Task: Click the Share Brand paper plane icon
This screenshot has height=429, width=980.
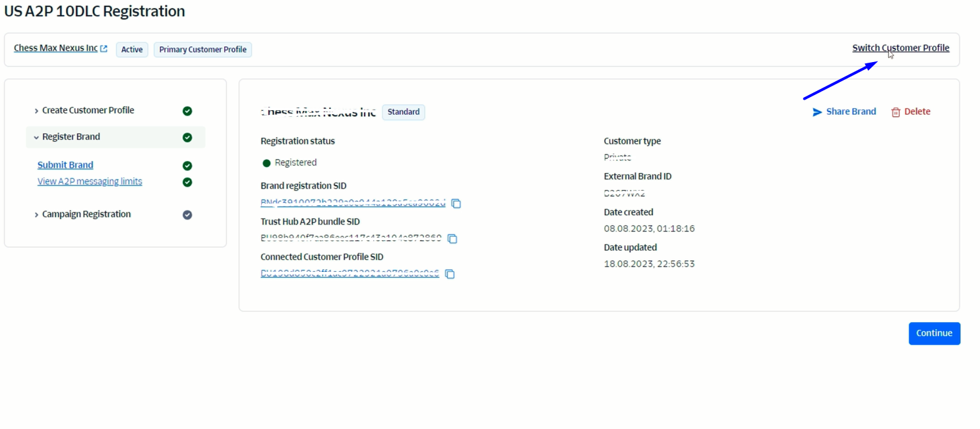Action: tap(817, 112)
